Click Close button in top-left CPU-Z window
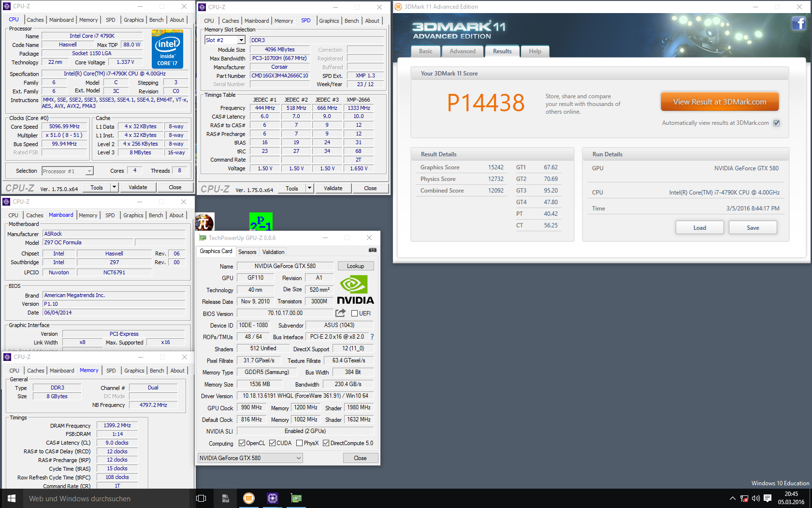The image size is (812, 508). pyautogui.click(x=175, y=187)
